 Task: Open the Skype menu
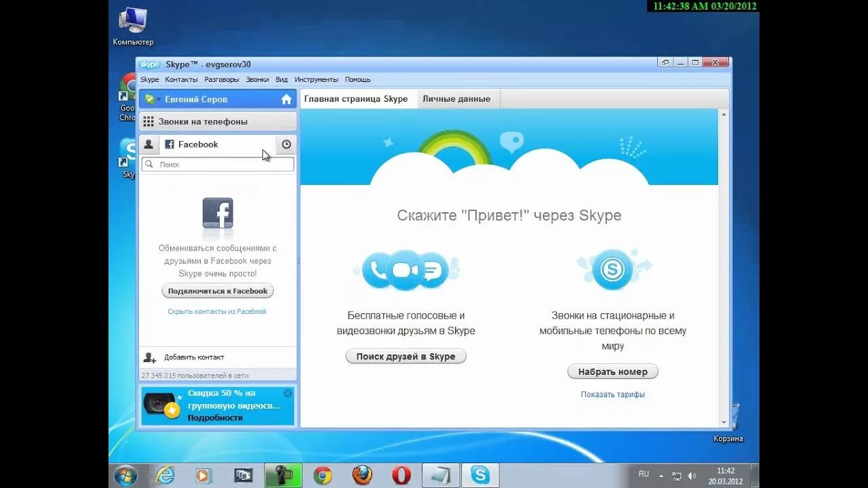coord(149,79)
